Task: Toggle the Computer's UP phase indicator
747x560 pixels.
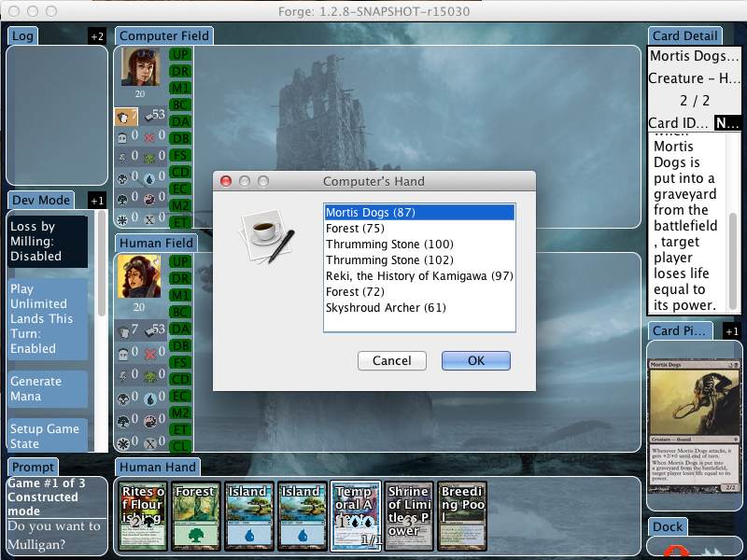Action: (x=180, y=55)
